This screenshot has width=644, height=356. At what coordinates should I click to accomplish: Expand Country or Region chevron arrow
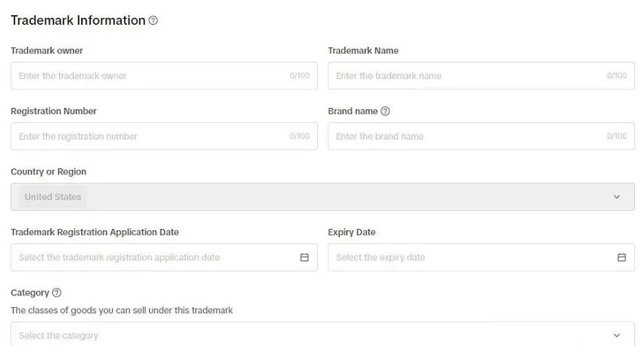tap(616, 197)
